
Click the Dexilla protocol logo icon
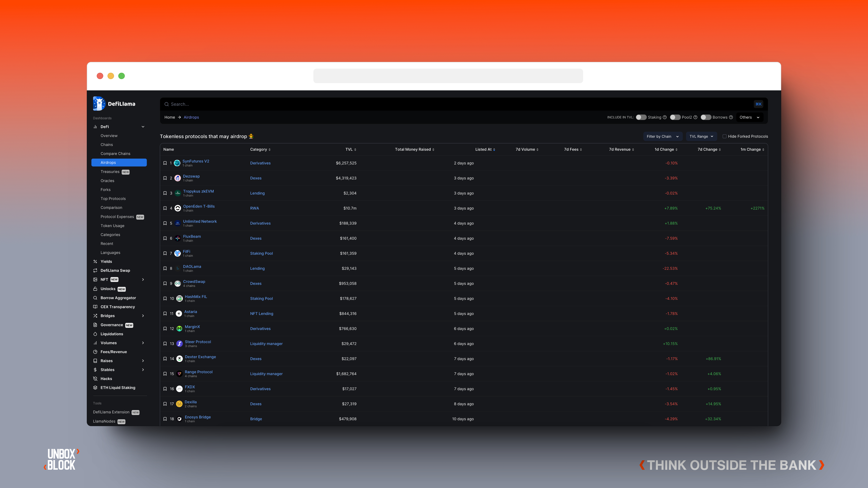[x=179, y=404]
